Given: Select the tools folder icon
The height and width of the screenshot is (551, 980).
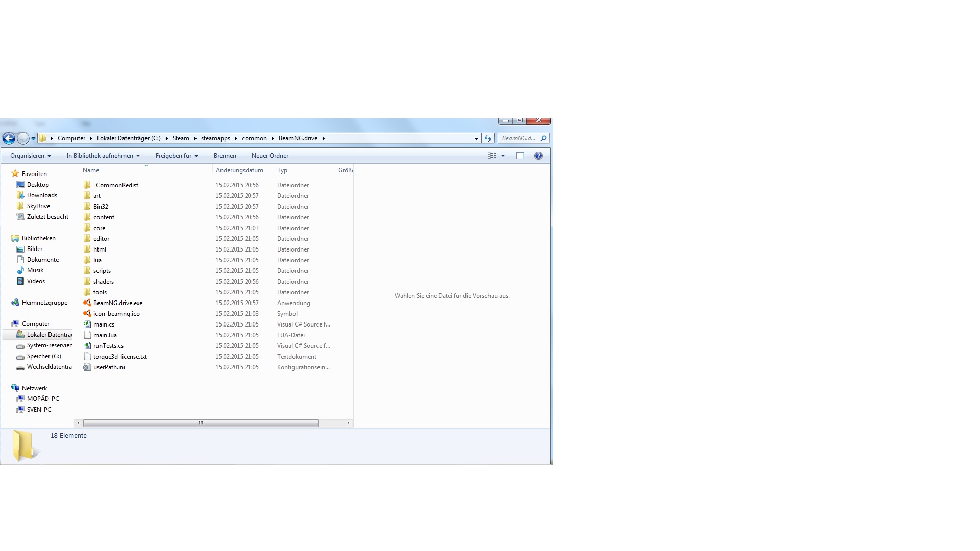Looking at the screenshot, I should click(87, 292).
